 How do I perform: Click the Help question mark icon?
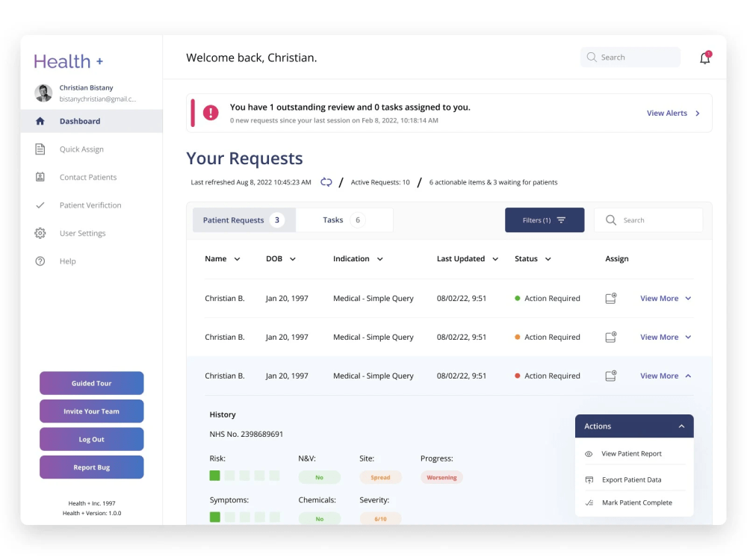pyautogui.click(x=40, y=261)
